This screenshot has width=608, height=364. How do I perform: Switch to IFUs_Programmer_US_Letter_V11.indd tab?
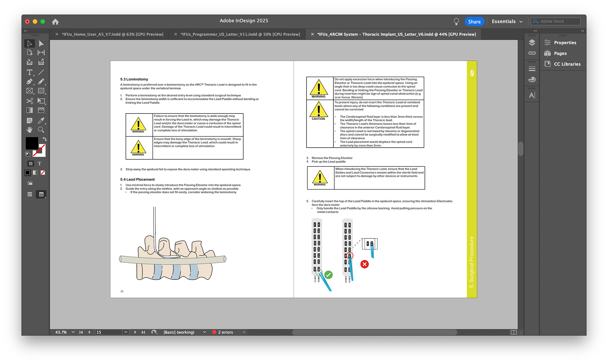click(x=240, y=34)
